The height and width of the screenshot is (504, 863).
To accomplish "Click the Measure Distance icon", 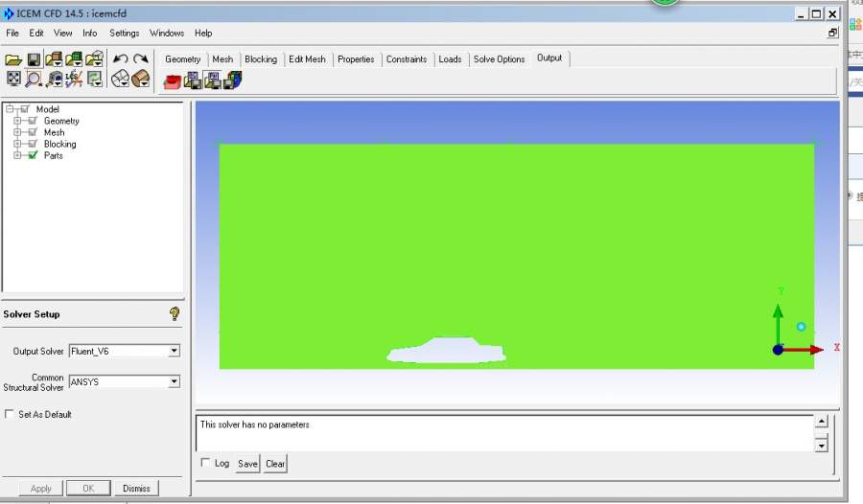I will [54, 80].
